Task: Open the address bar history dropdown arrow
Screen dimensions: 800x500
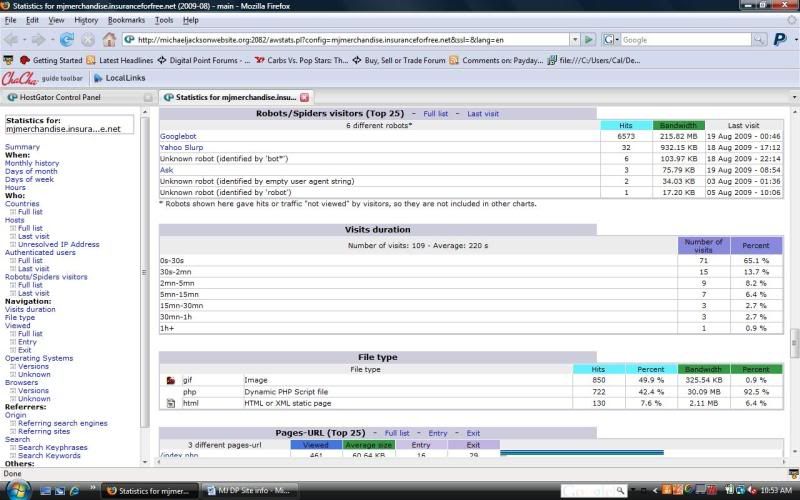Action: [575, 39]
